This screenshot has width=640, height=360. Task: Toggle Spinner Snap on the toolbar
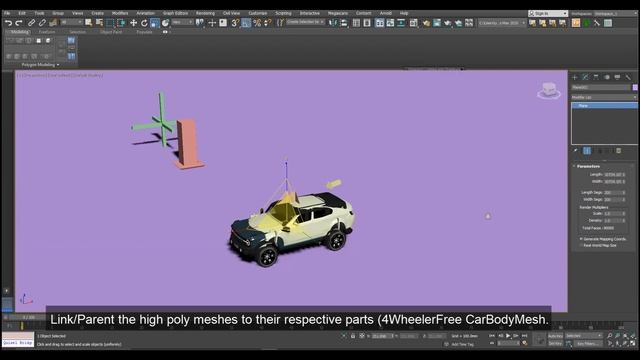tap(267, 23)
